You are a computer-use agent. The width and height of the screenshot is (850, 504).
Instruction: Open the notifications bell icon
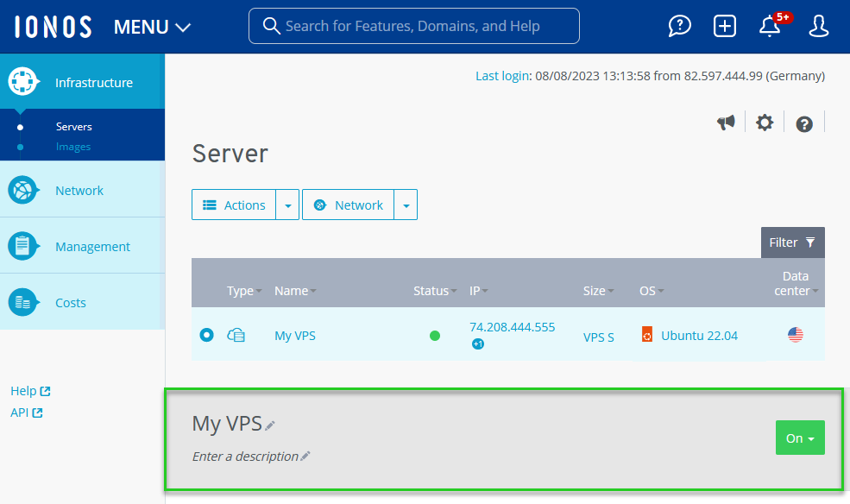click(770, 26)
